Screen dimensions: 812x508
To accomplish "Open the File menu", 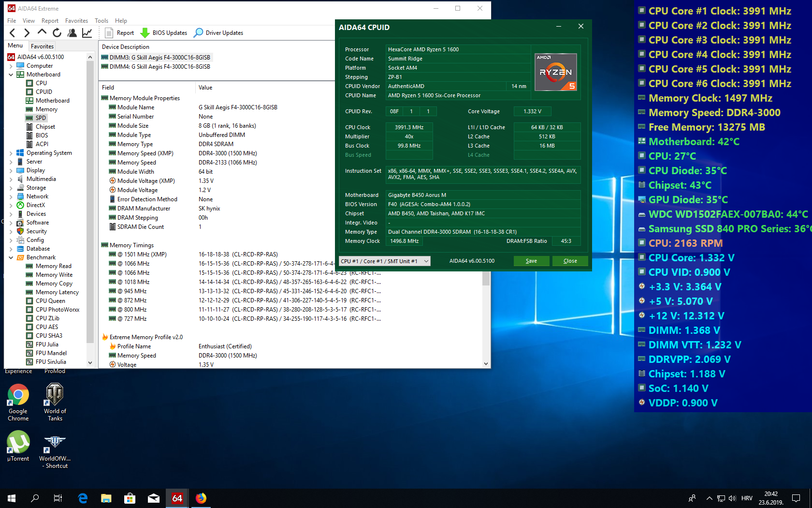I will 12,21.
